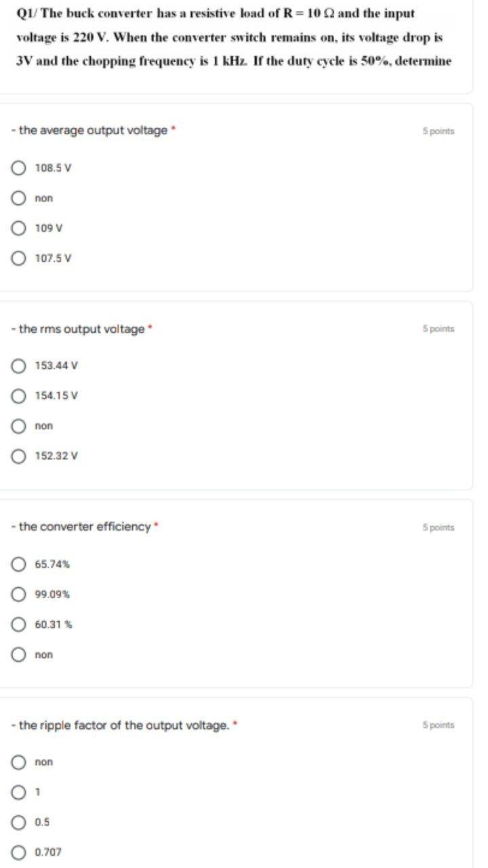Select 108.5 V for average output voltage
This screenshot has width=488, height=868.
click(x=20, y=167)
